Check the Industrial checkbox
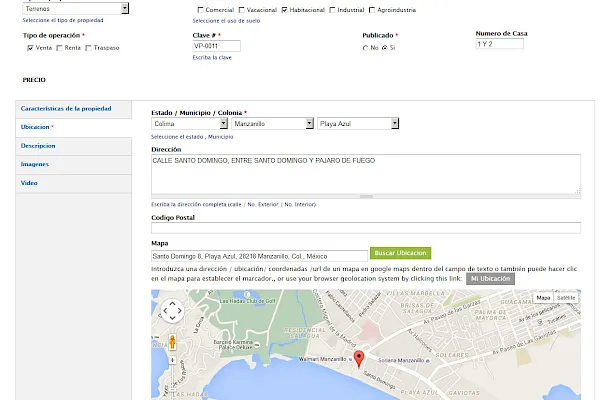 click(332, 10)
